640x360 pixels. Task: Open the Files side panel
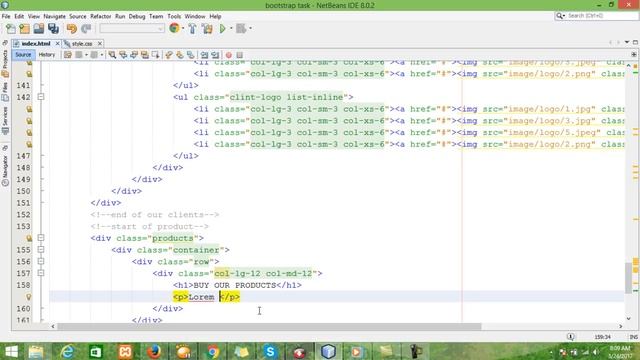coord(5,92)
